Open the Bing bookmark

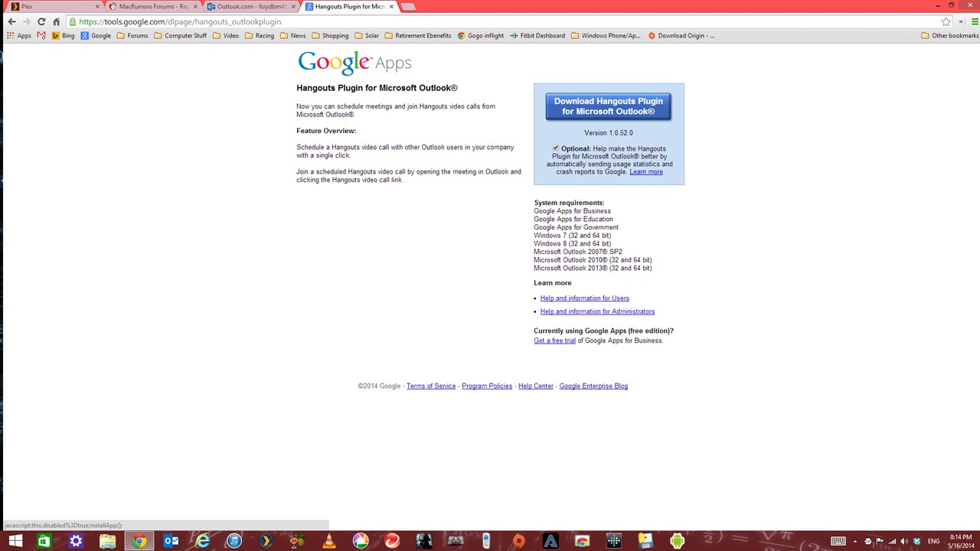point(63,35)
